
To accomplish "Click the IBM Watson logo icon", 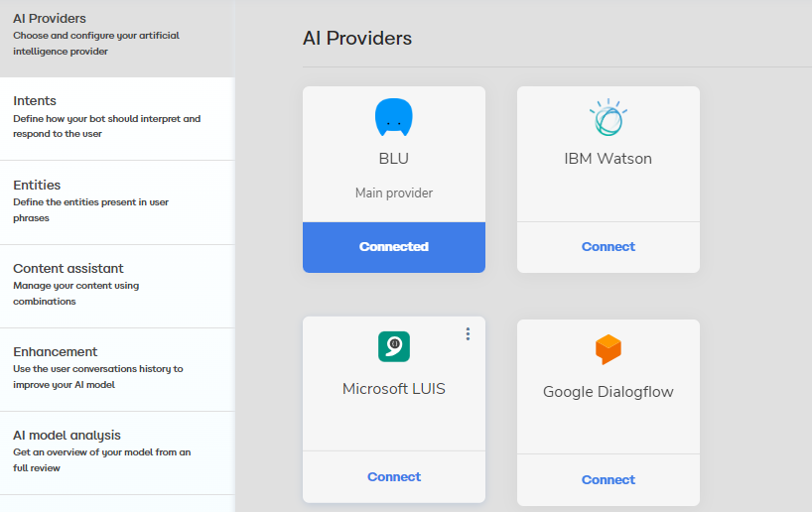I will click(608, 117).
